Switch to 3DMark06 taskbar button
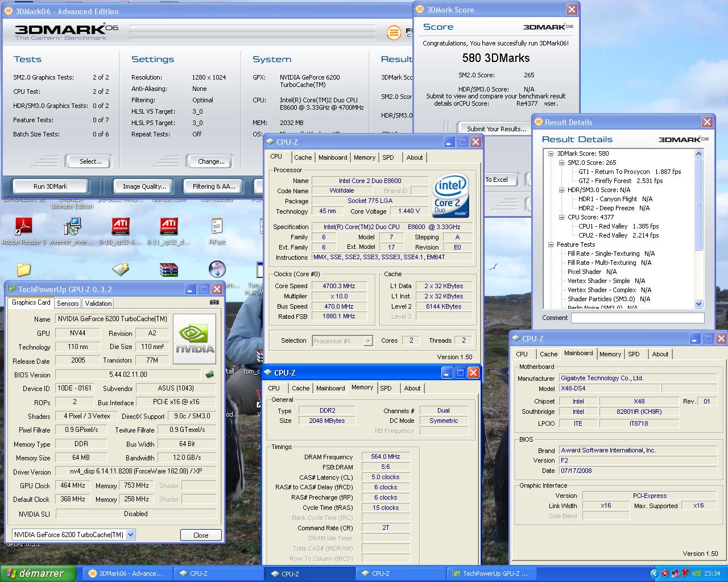The image size is (728, 582). click(126, 573)
